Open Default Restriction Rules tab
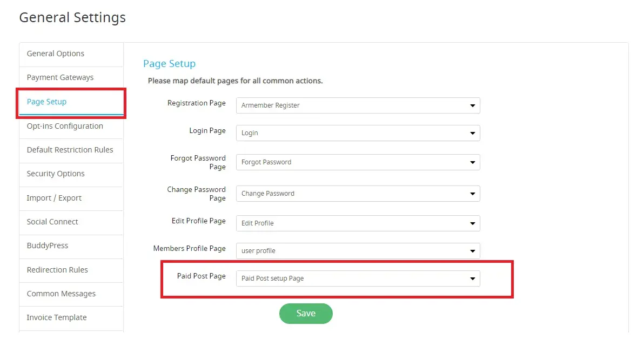644x345 pixels. pos(70,150)
